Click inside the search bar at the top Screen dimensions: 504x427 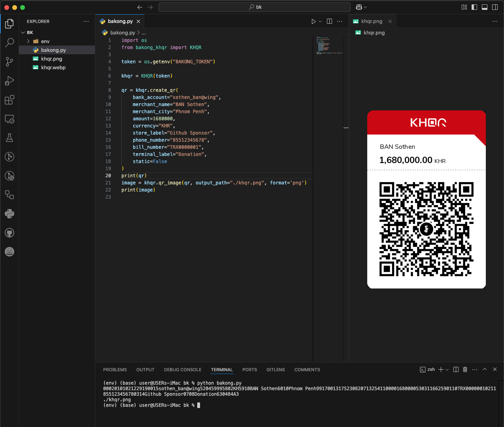pyautogui.click(x=254, y=7)
